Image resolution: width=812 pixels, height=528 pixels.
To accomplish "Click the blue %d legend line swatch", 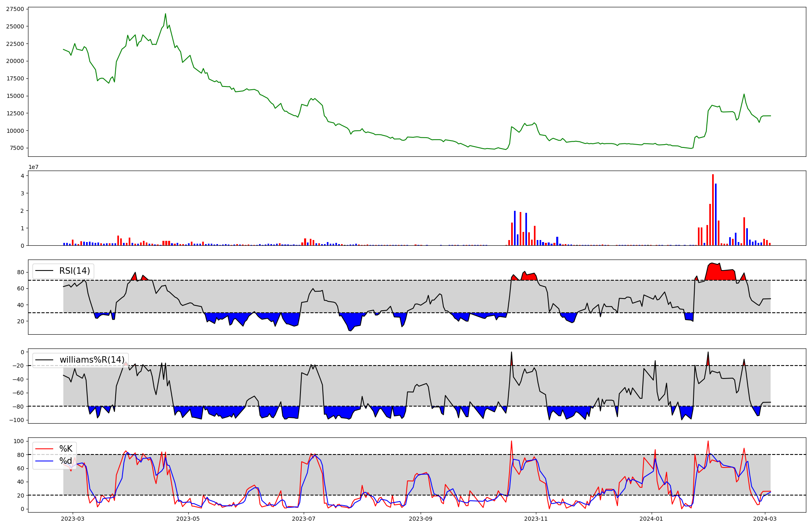I will 44,461.
